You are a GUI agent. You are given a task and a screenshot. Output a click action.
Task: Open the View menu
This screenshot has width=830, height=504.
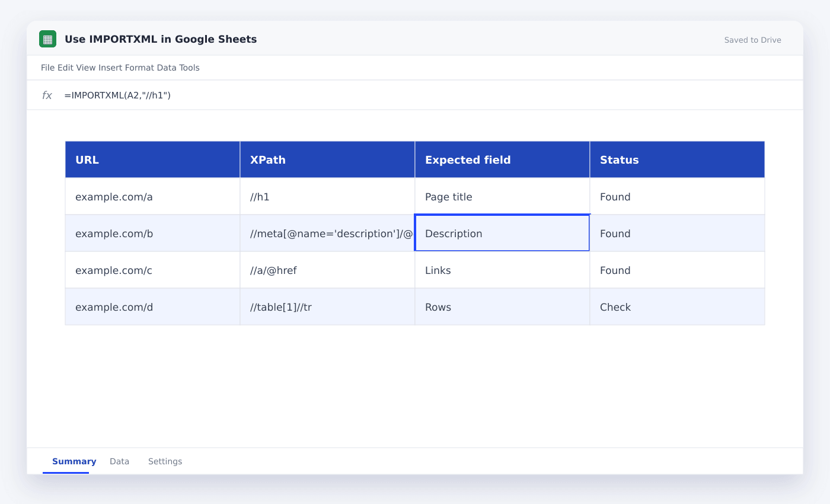pyautogui.click(x=86, y=68)
